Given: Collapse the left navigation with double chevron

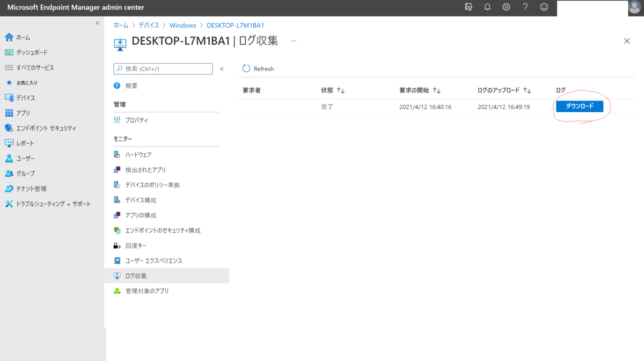Looking at the screenshot, I should point(98,23).
